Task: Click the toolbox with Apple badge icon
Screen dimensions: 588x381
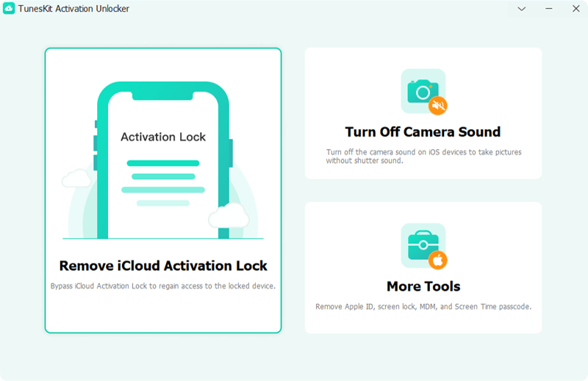Action: 424,246
